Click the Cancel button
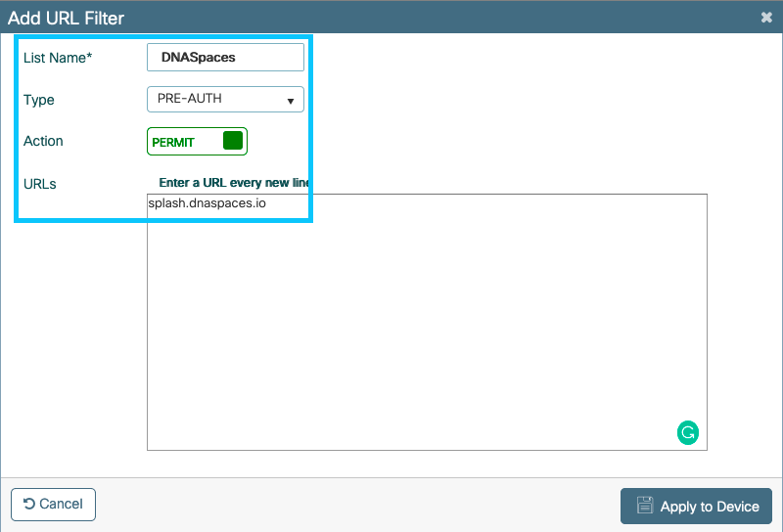 click(x=53, y=504)
